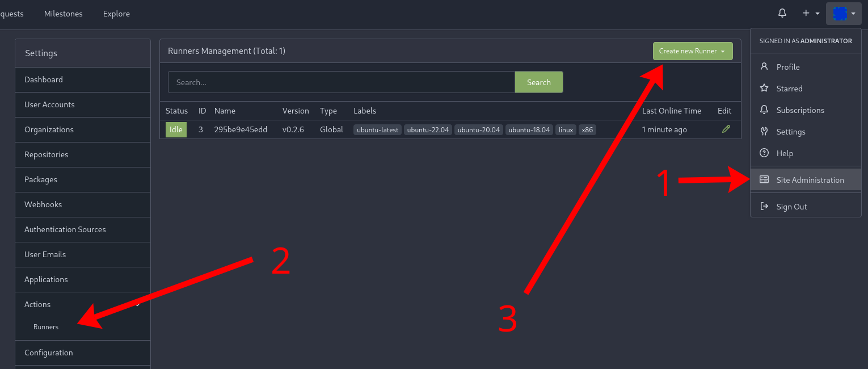Screen dimensions: 868x369
Task: Click the notifications bell icon
Action: (782, 13)
